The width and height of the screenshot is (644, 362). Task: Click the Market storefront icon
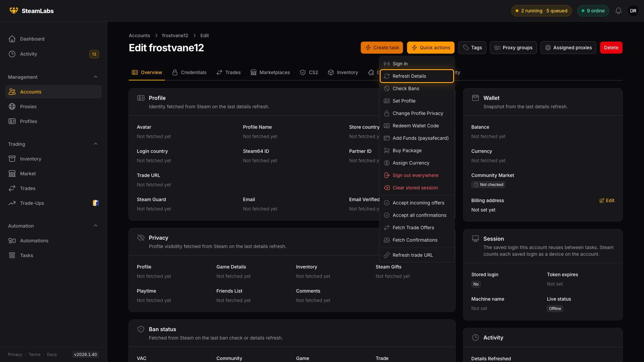[x=12, y=174]
